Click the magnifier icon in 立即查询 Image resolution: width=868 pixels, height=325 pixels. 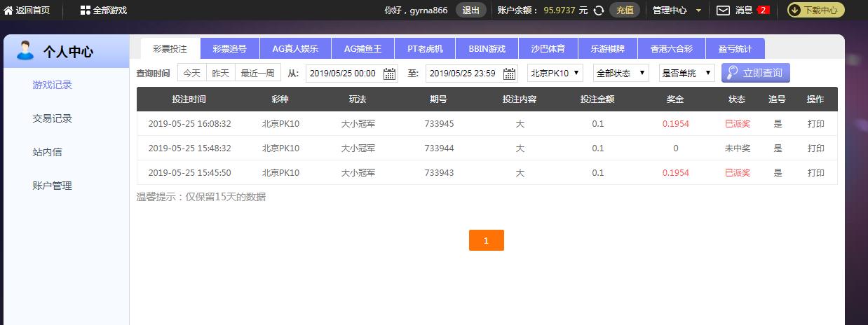pyautogui.click(x=733, y=73)
